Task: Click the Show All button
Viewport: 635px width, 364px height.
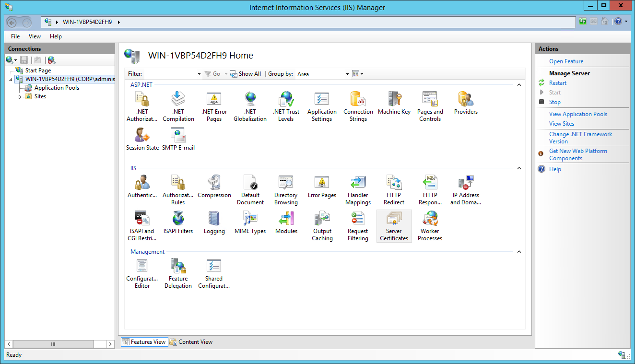Action: point(245,74)
